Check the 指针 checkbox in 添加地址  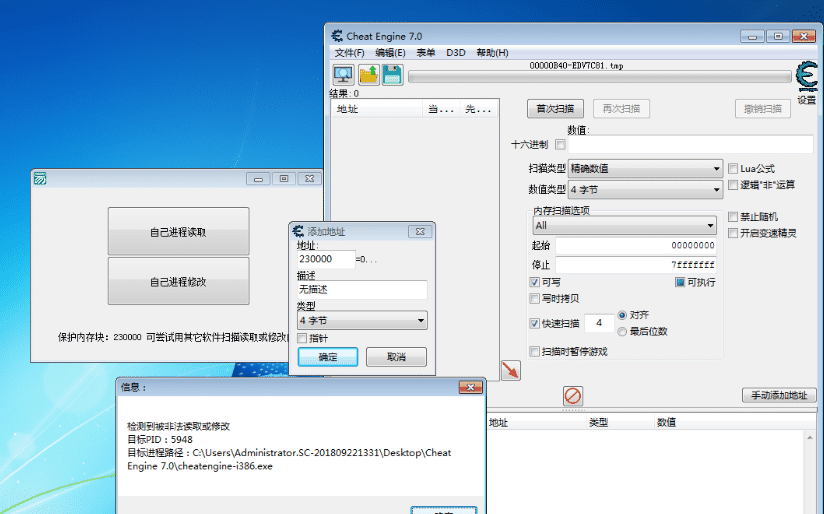(x=302, y=338)
